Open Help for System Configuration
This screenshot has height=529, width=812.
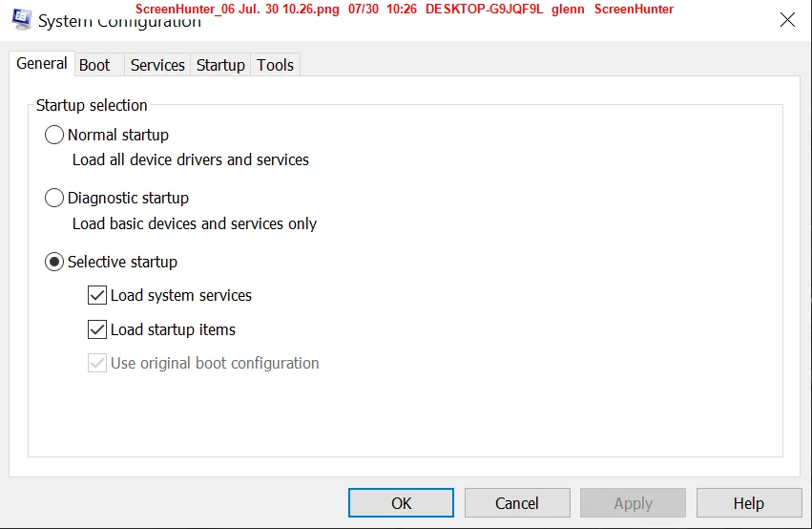click(749, 502)
